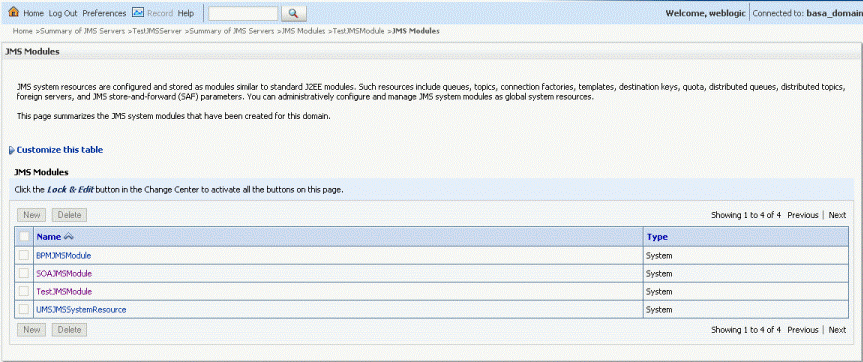Click Next below the table
The height and width of the screenshot is (362, 863).
(x=837, y=330)
